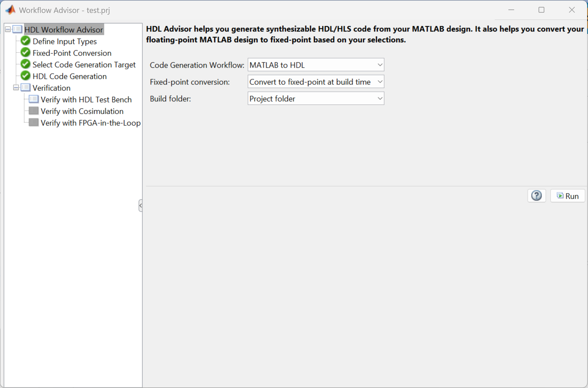Click the HDL Workflow Advisor root node icon
588x388 pixels.
pyautogui.click(x=17, y=29)
